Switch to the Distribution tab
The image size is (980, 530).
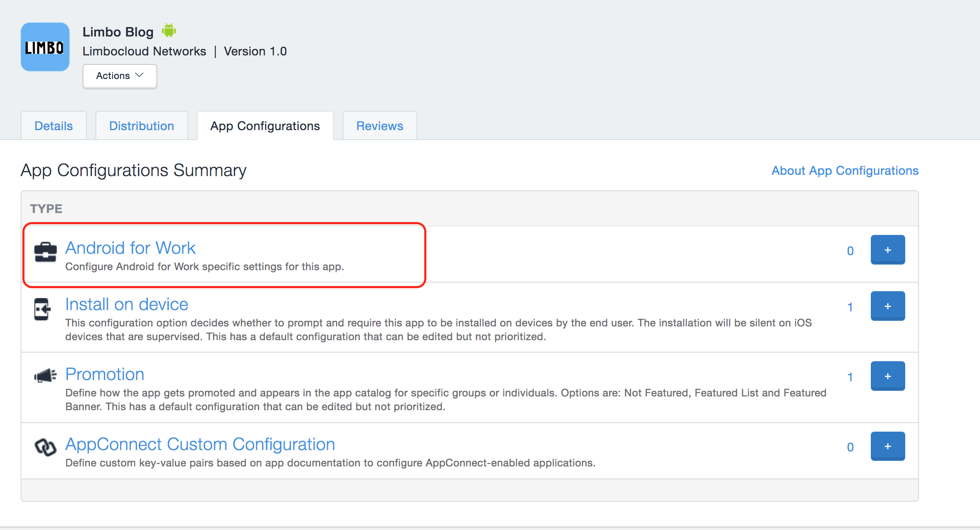click(141, 125)
